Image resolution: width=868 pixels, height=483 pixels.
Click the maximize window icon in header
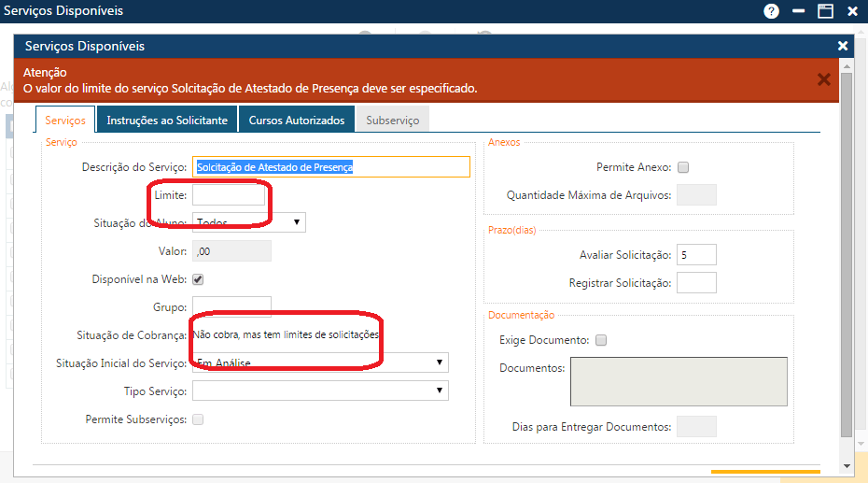(x=825, y=11)
